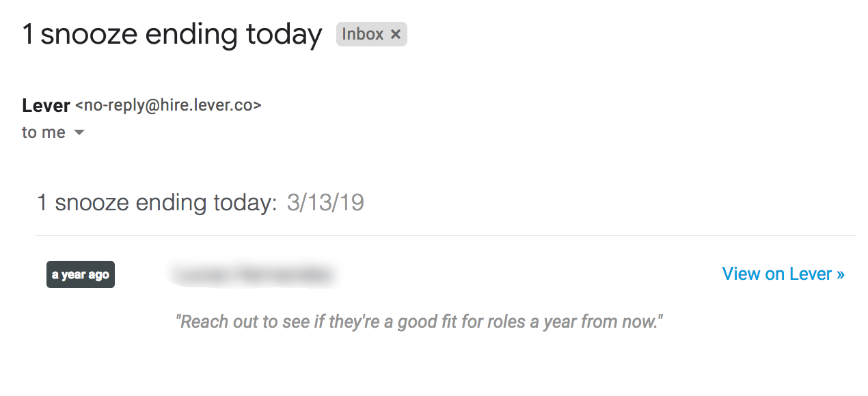Click the word "today" in the subject line
The height and width of the screenshot is (396, 868).
click(x=284, y=34)
